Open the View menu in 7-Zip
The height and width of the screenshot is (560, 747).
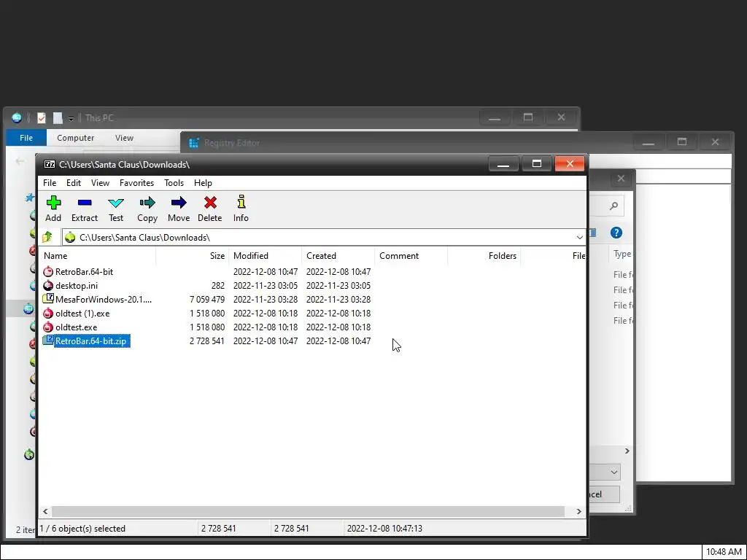coord(100,183)
